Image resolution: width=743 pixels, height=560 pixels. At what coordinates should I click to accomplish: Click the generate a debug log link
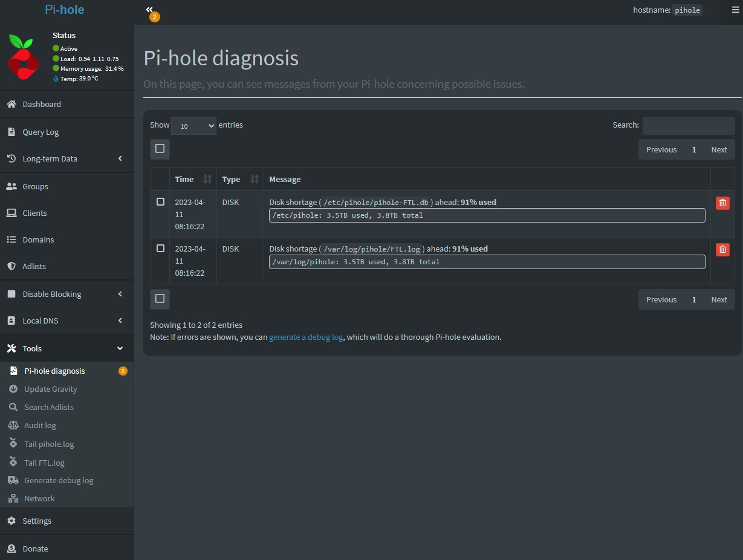click(306, 337)
